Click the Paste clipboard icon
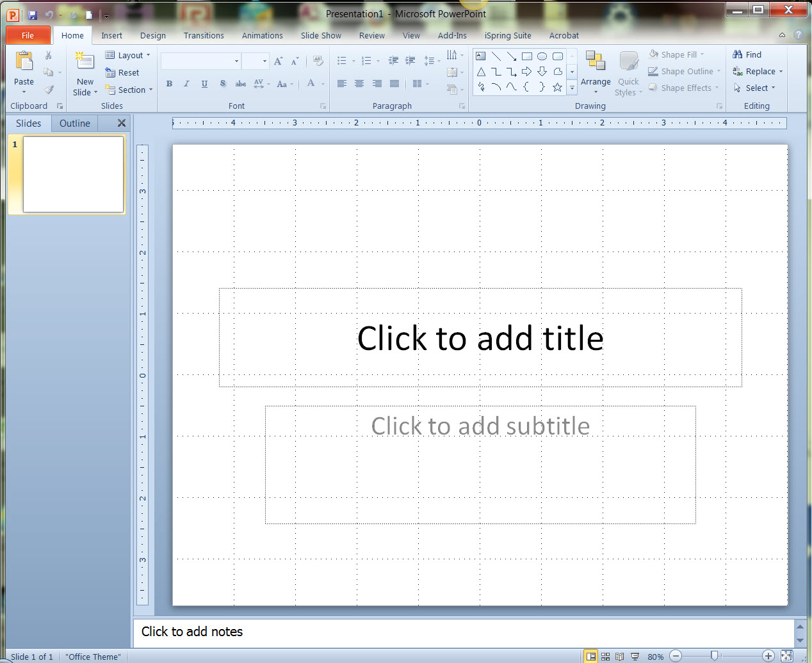This screenshot has height=663, width=812. click(24, 62)
